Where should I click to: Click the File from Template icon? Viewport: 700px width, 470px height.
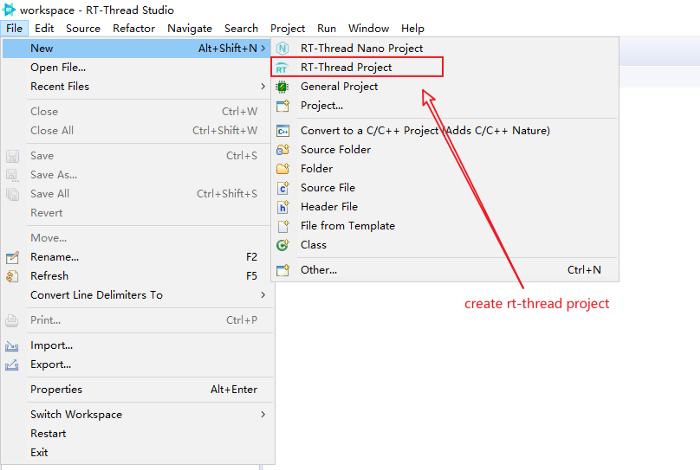pos(283,226)
